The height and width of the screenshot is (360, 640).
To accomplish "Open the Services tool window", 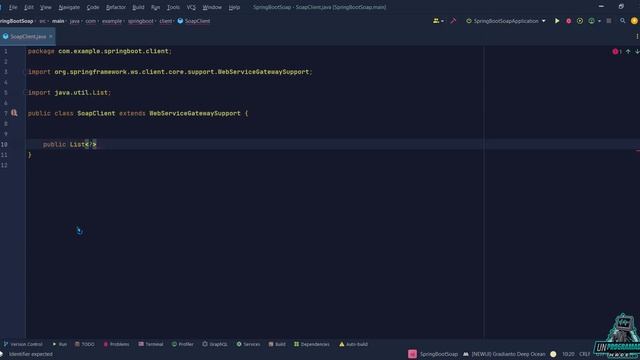I will tap(248, 344).
